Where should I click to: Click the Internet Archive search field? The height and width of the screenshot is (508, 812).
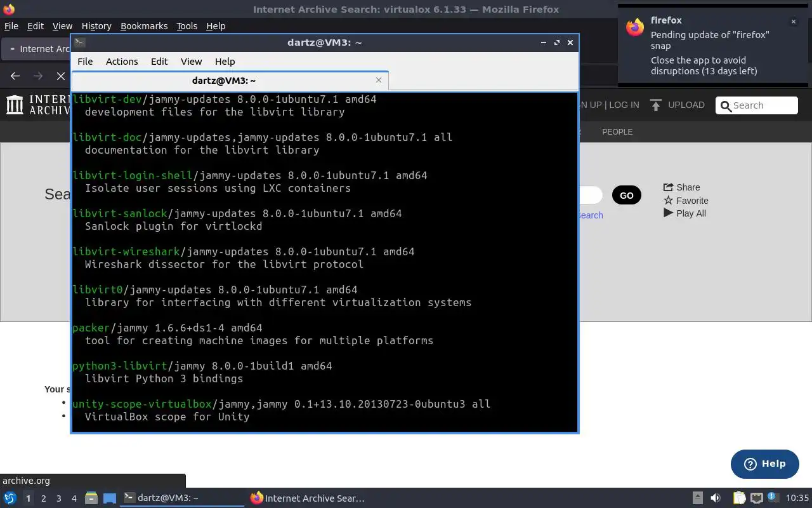757,105
